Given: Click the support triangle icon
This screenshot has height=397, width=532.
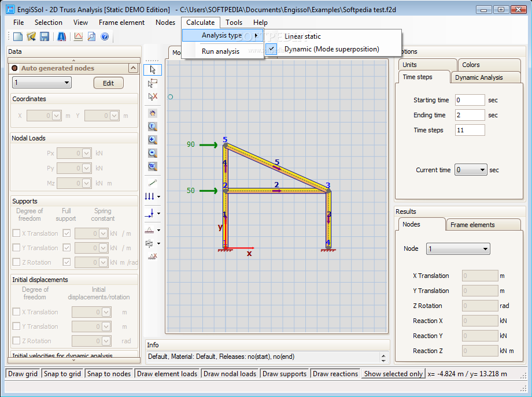Looking at the screenshot, I should (150, 230).
